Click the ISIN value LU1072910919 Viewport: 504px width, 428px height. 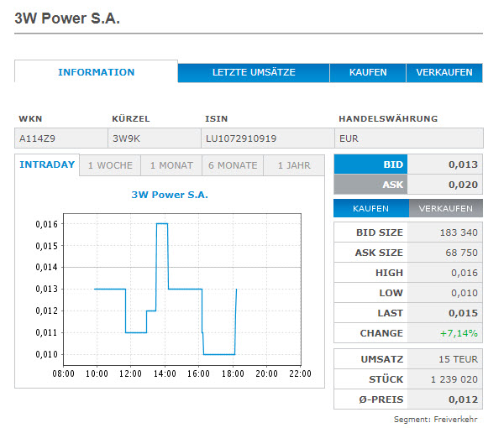point(241,138)
